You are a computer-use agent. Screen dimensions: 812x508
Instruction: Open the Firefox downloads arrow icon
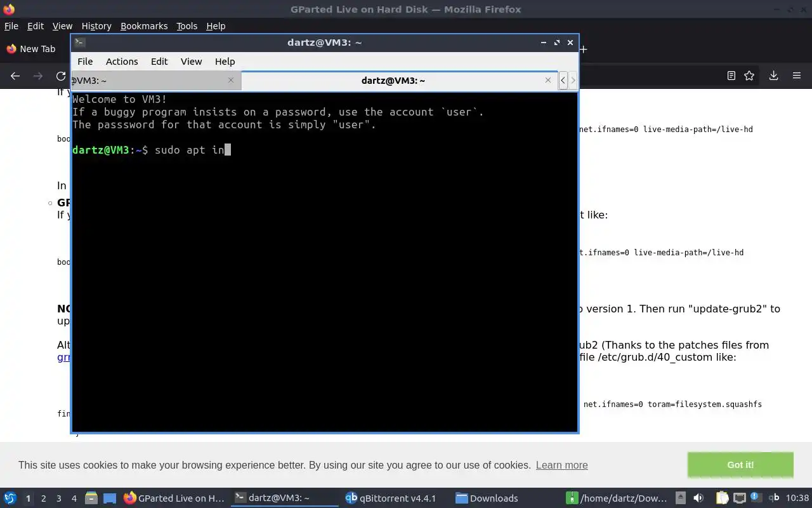773,76
